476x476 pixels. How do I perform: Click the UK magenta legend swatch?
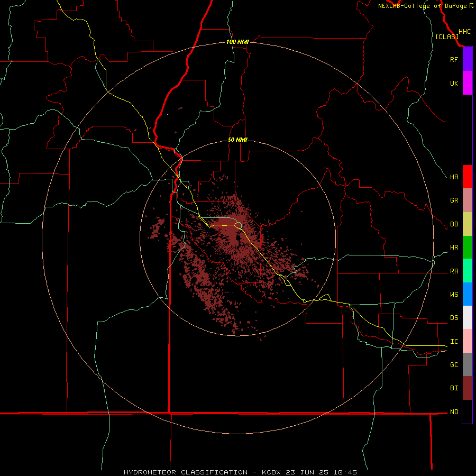coord(467,83)
